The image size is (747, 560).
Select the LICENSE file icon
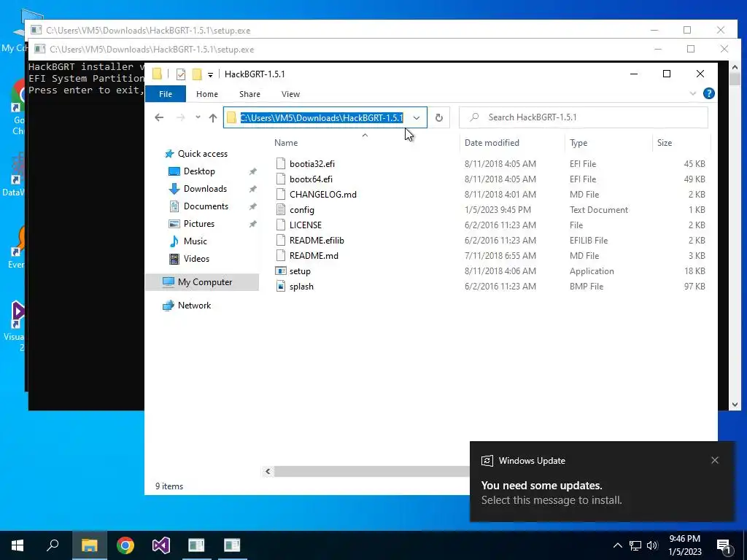point(281,225)
